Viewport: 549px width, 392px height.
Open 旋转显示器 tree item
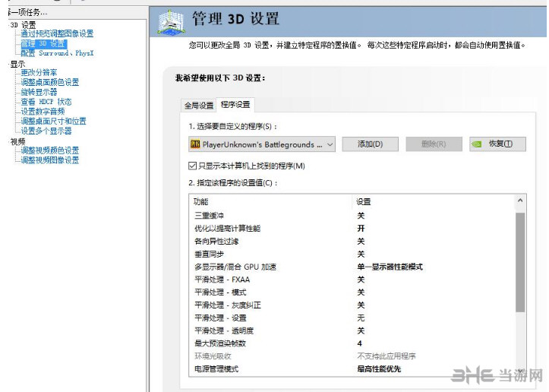pos(39,92)
